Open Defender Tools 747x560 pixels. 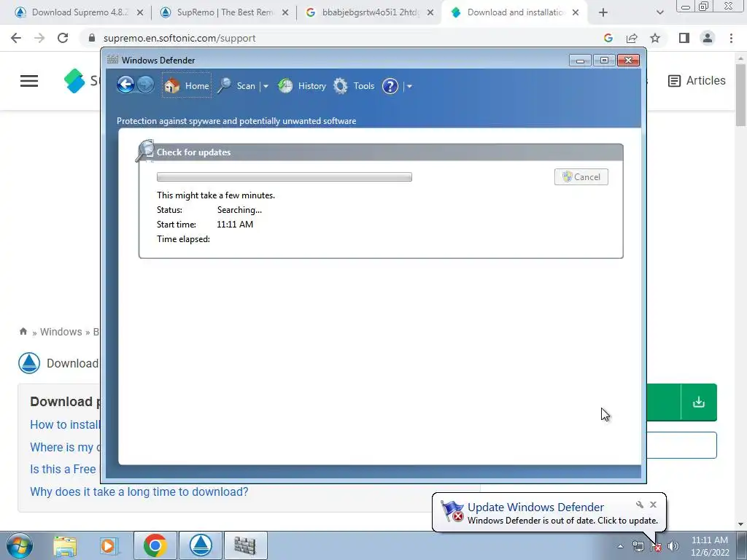(x=354, y=86)
